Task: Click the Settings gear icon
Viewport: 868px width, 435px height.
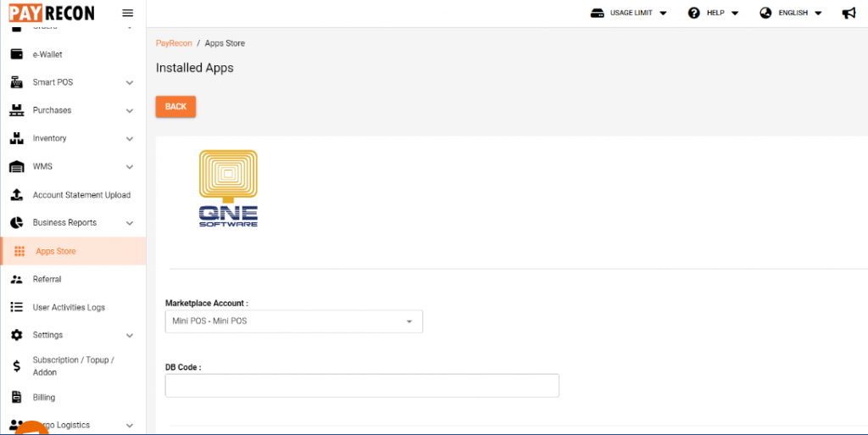Action: coord(17,336)
